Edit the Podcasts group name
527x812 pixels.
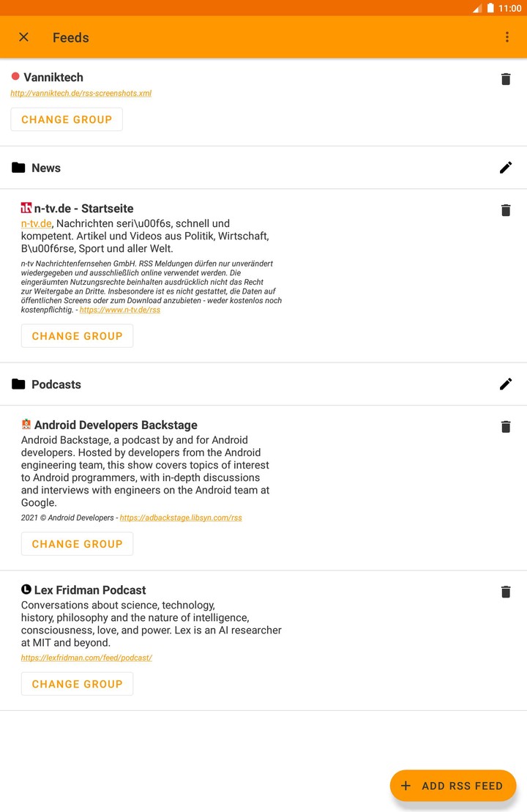[x=506, y=384]
